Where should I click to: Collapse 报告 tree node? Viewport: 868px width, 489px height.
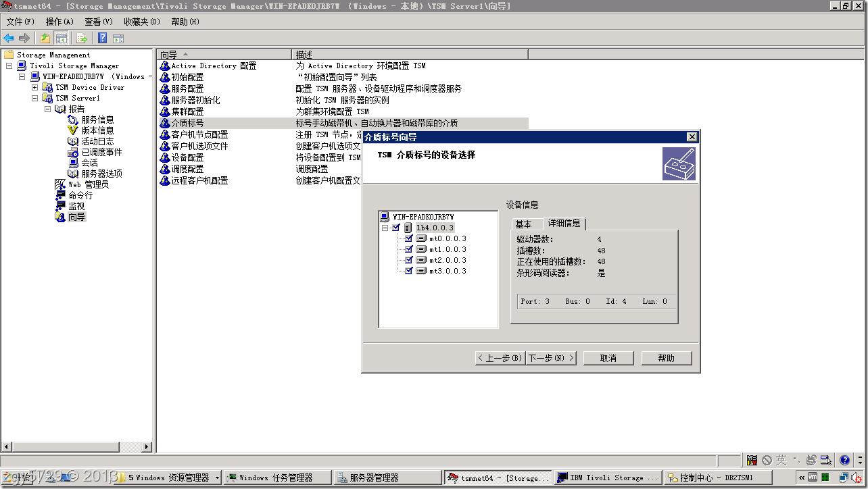pyautogui.click(x=47, y=109)
